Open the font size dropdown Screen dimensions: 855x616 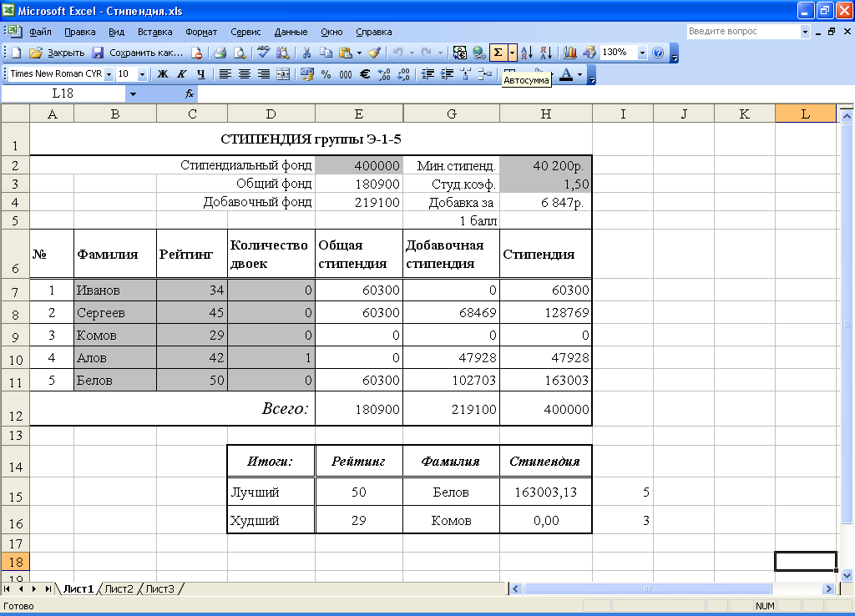coord(142,74)
